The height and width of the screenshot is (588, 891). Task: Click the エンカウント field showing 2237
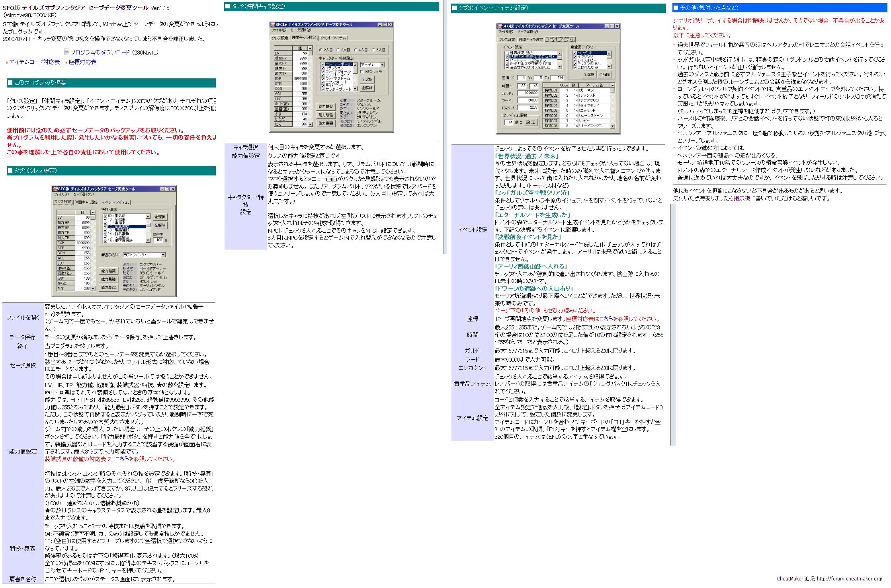(528, 107)
